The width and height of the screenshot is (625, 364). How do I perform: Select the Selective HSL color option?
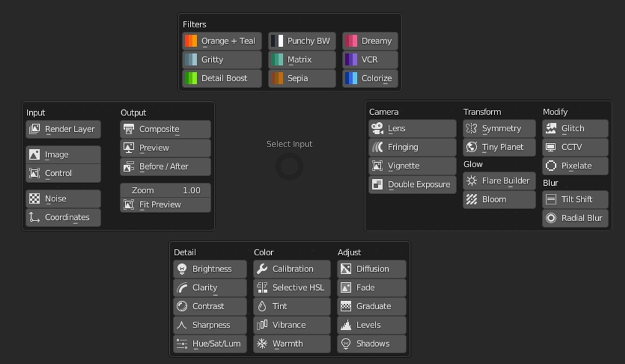(292, 288)
